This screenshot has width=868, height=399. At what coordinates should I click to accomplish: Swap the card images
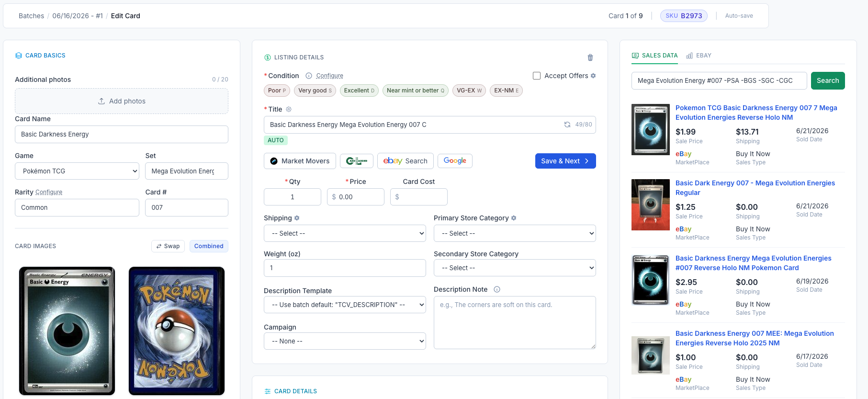point(168,246)
